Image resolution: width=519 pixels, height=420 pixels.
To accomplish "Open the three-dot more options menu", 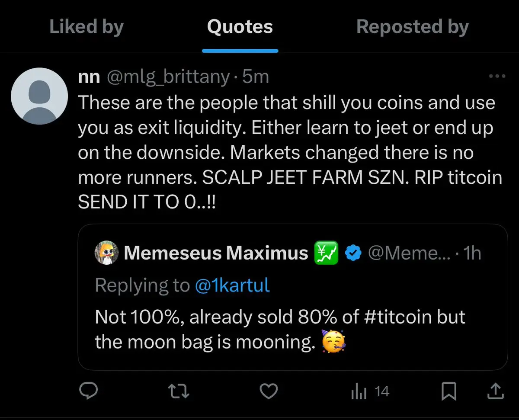I will tap(497, 77).
